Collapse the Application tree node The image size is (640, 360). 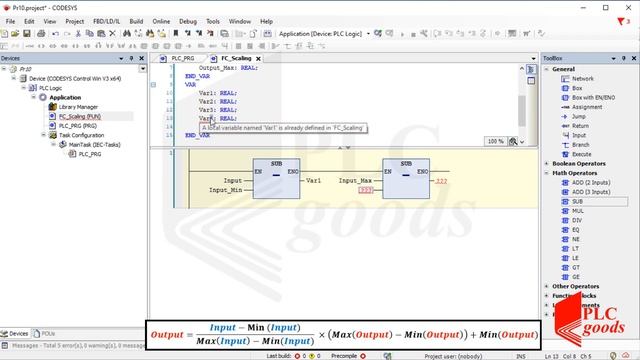click(x=34, y=97)
